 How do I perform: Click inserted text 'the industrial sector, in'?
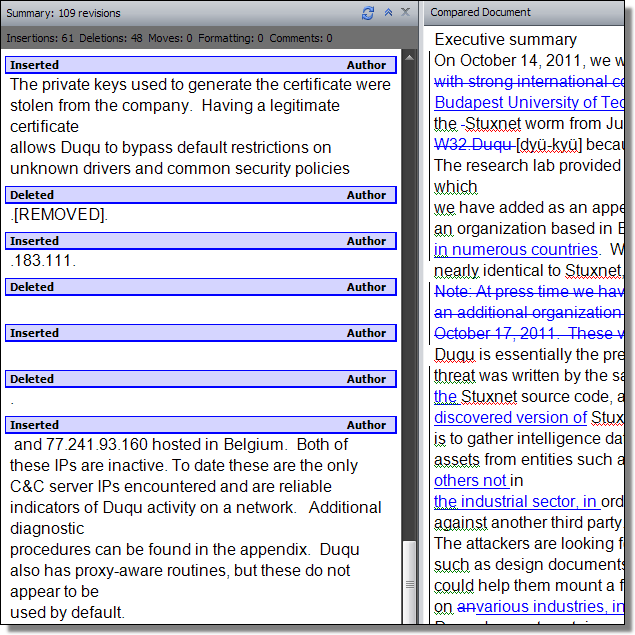[x=515, y=501]
